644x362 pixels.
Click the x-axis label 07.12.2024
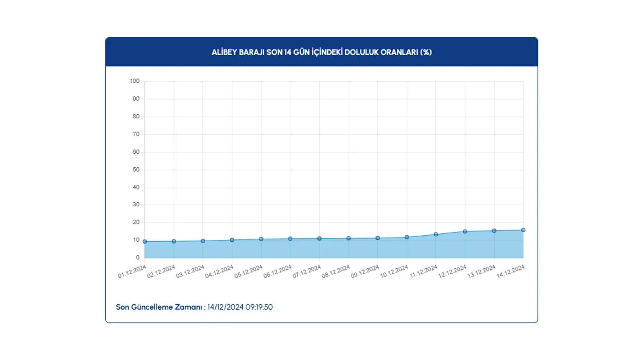307,271
